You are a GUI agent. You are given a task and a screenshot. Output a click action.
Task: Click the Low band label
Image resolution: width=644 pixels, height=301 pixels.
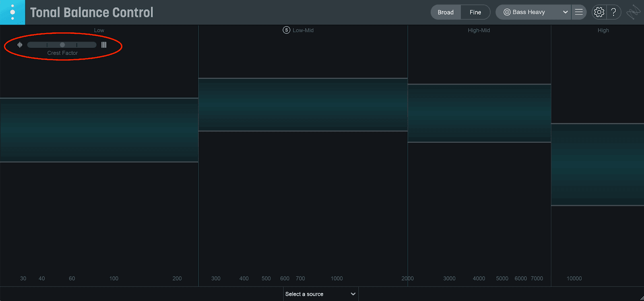click(99, 30)
